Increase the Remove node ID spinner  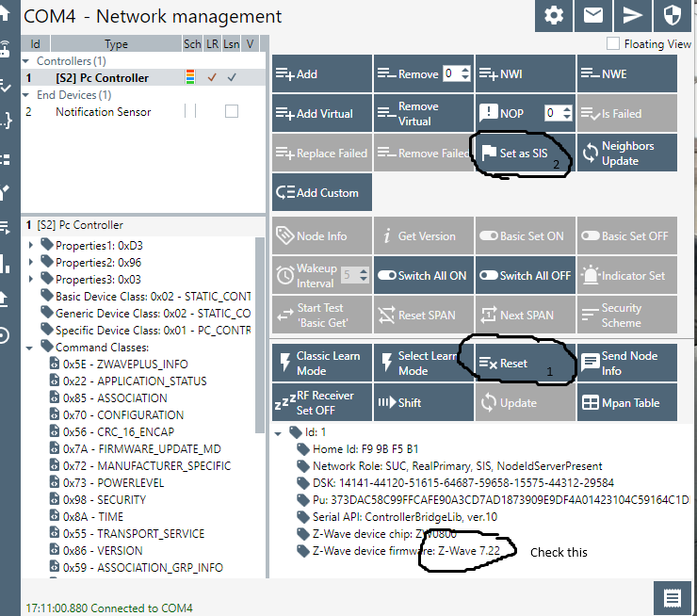(464, 70)
